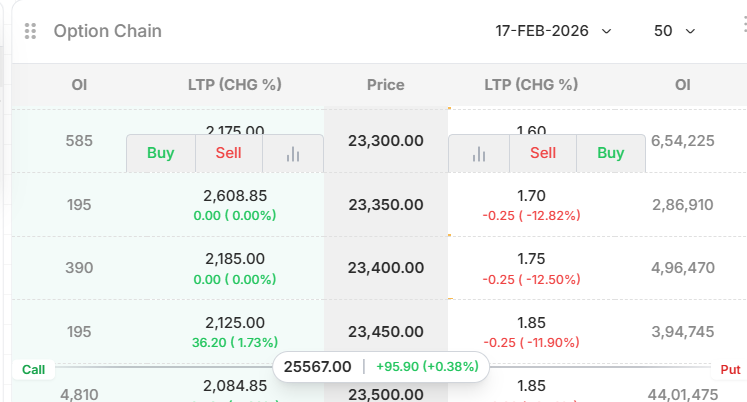The width and height of the screenshot is (747, 402).
Task: Click the Call label on the divider
Action: click(34, 370)
